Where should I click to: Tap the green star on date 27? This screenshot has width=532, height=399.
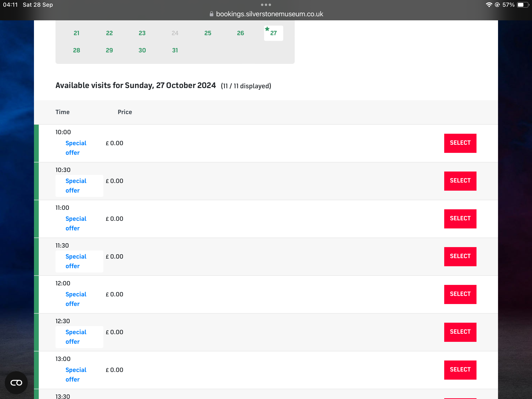point(267,29)
